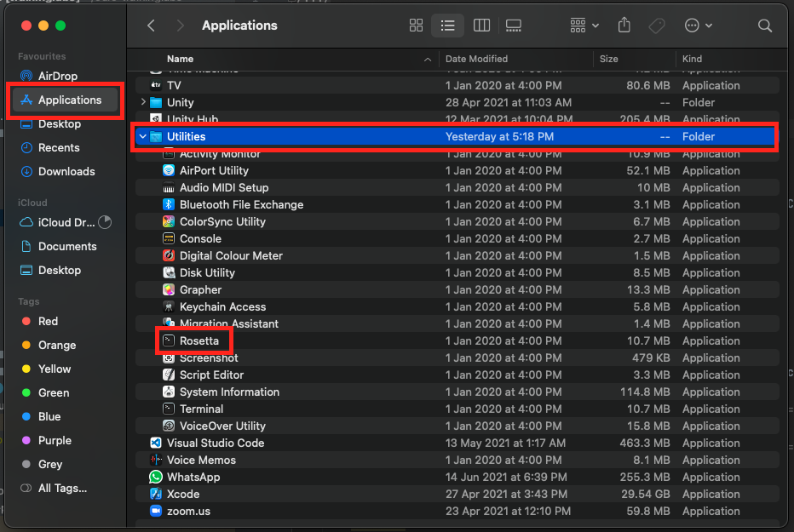The width and height of the screenshot is (794, 532).
Task: Collapse the Utilities folder disclosure arrow
Action: [143, 136]
